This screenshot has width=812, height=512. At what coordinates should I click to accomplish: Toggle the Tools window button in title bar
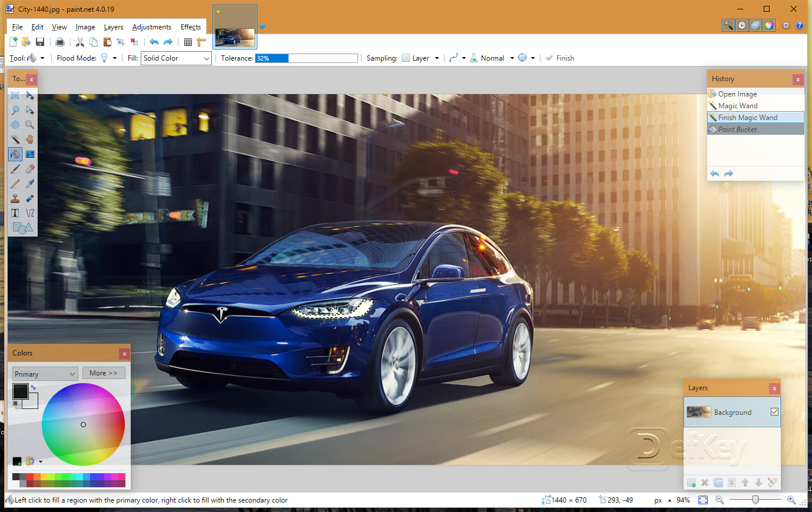(728, 25)
